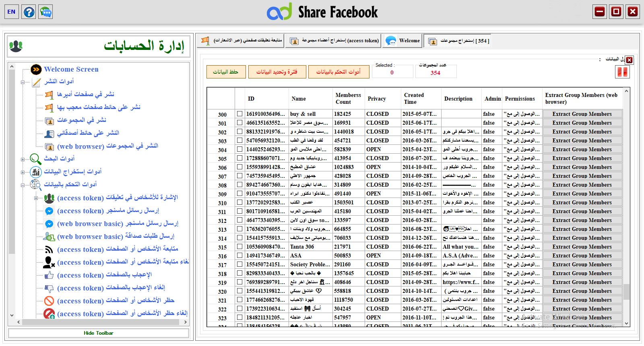Click Extract Group Members for row 300
The width and height of the screenshot is (644, 346).
(x=582, y=114)
